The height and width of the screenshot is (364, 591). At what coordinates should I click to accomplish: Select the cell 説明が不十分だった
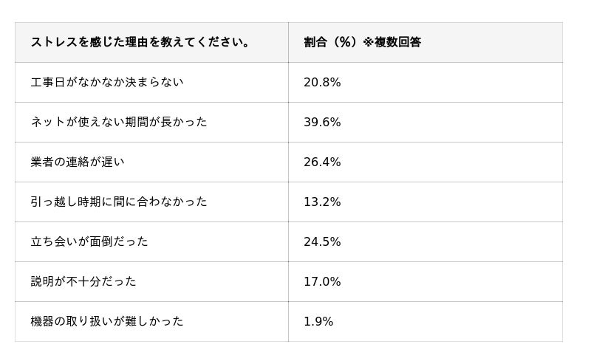click(x=83, y=281)
